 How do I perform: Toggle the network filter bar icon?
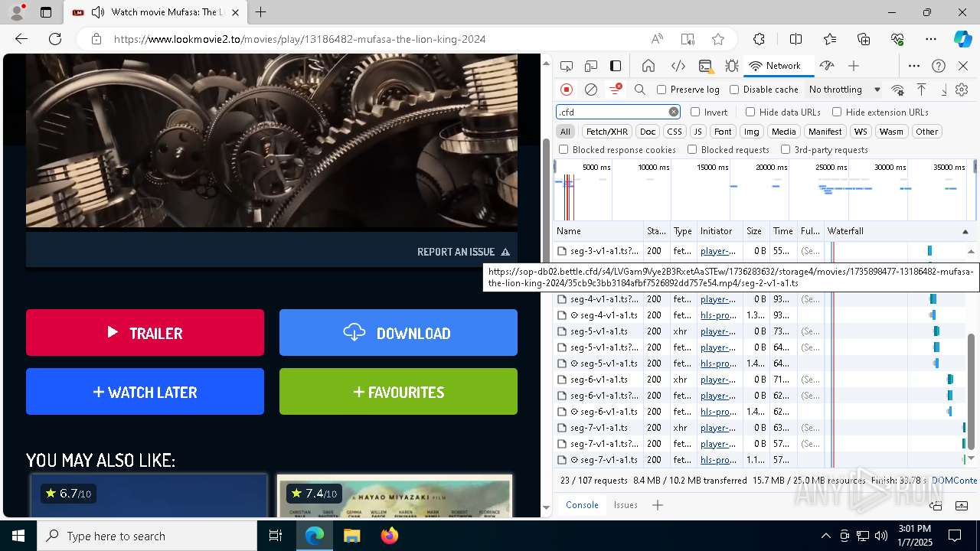[615, 90]
